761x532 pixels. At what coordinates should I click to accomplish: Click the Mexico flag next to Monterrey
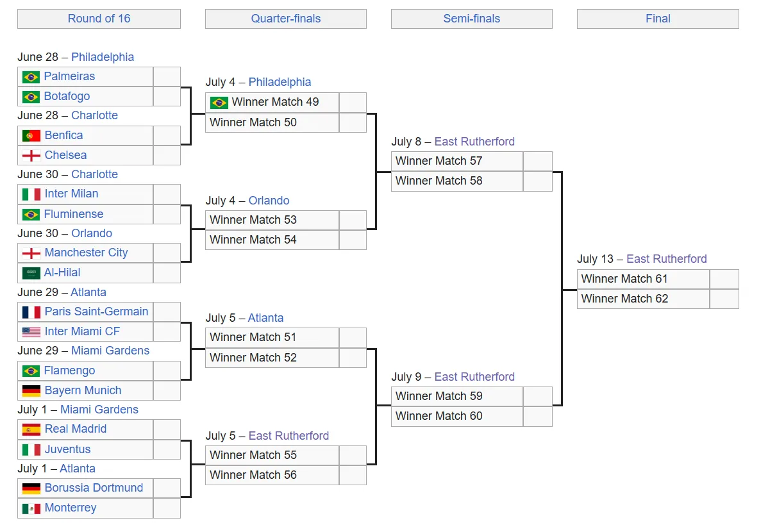click(31, 508)
